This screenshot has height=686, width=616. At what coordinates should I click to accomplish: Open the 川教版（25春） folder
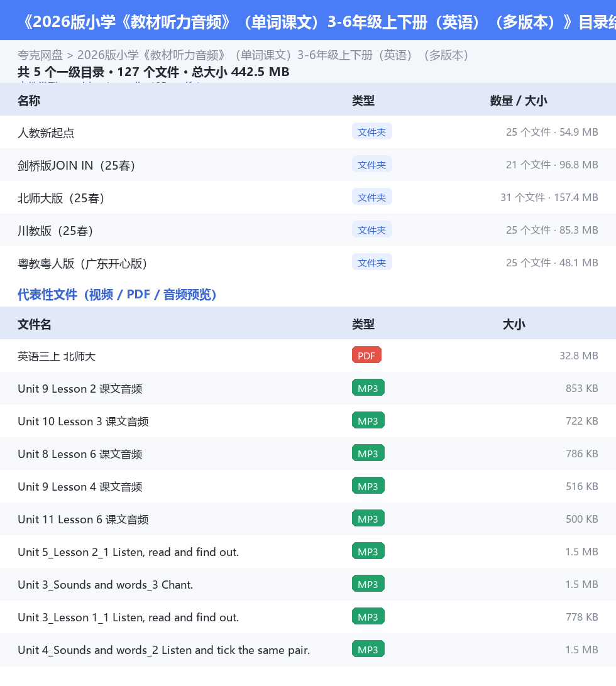coord(308,230)
